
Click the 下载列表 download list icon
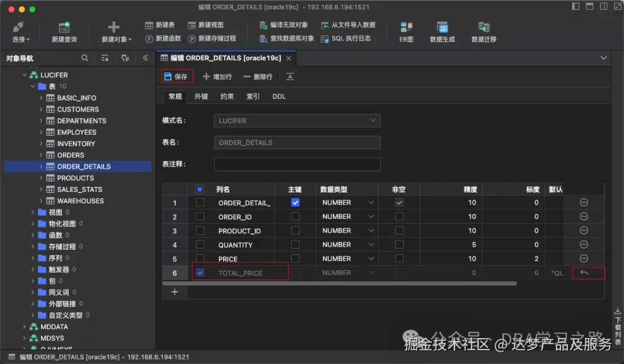pos(618,311)
